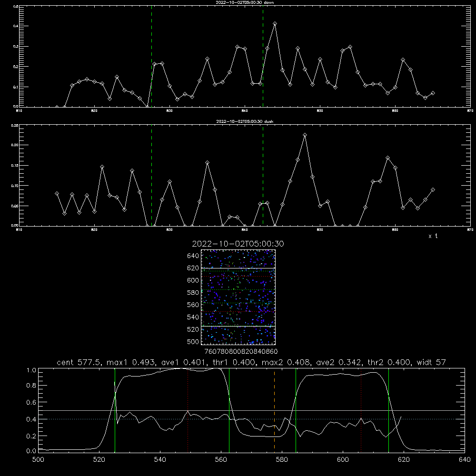This screenshot has width=476, height=476.
Task: Click '580' on bottom plot x-axis
Action: click(x=282, y=459)
